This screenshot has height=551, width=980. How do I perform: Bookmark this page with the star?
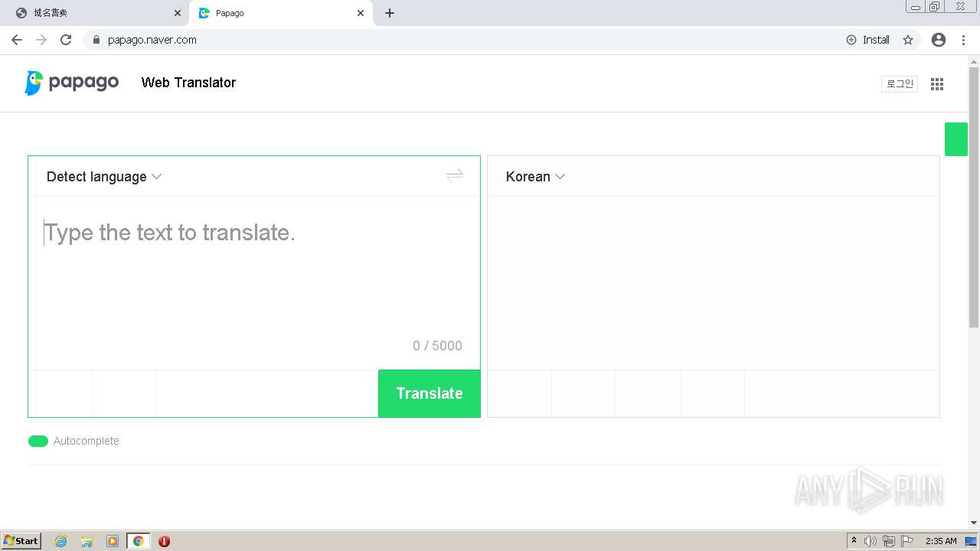(x=908, y=40)
